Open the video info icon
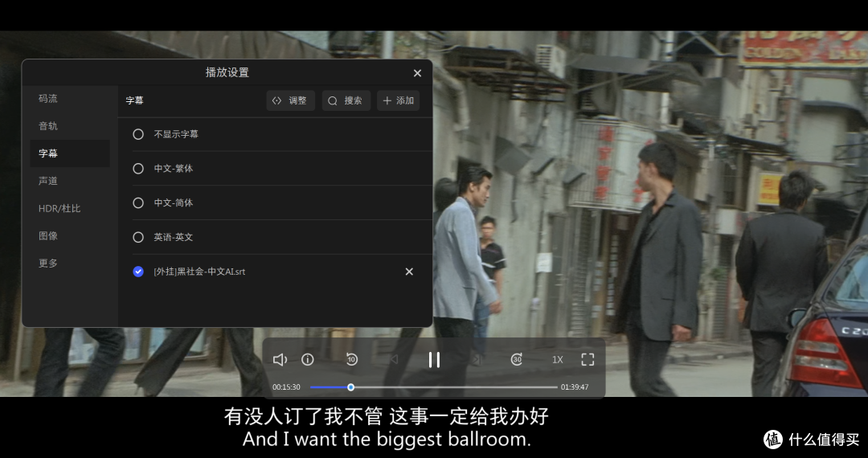This screenshot has width=868, height=458. point(308,359)
